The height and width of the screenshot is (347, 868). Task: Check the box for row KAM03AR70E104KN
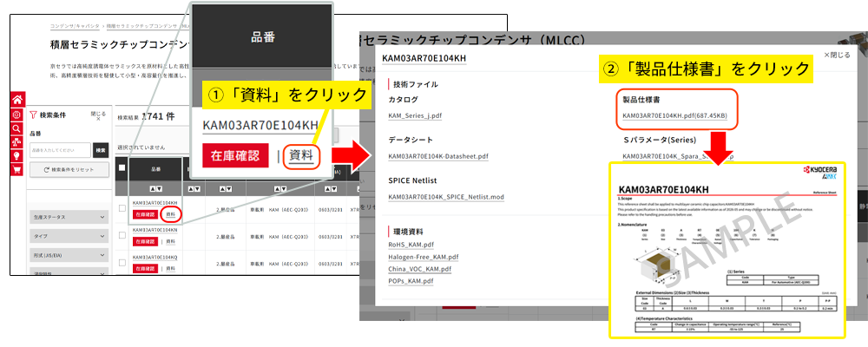point(122,235)
